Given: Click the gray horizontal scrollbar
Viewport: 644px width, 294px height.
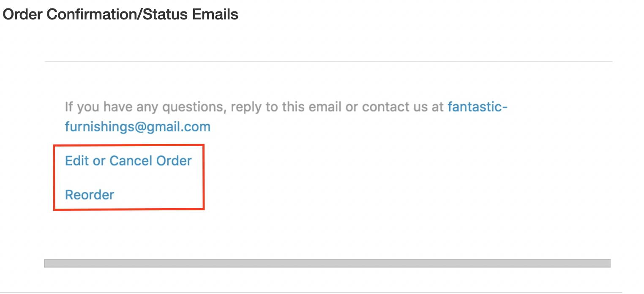Looking at the screenshot, I should (327, 264).
